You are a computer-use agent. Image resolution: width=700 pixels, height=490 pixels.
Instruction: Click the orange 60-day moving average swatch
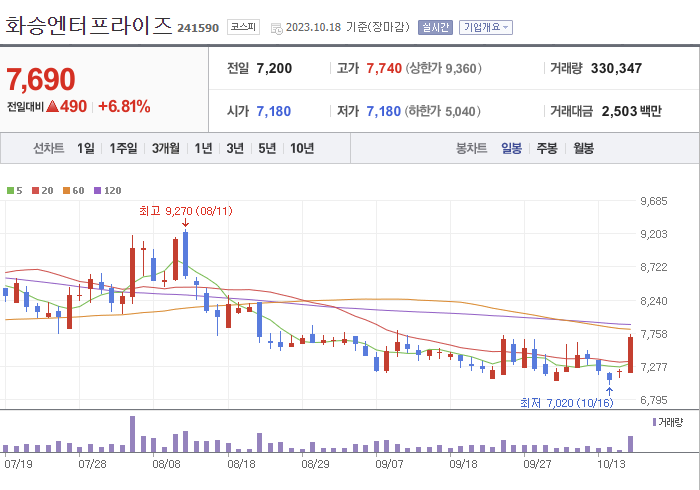[66, 191]
